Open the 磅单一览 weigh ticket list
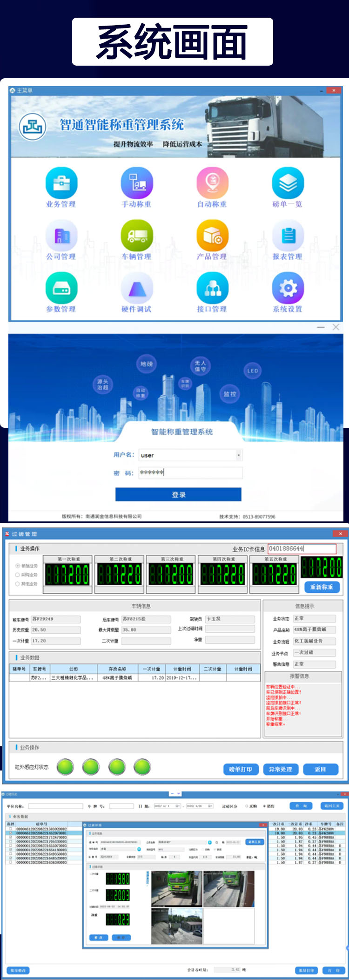 [x=288, y=182]
